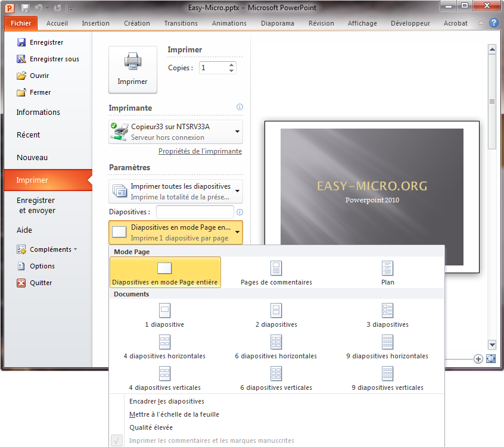Switch to the Accueil tab
Viewport: 504px width, 447px height.
coord(57,23)
